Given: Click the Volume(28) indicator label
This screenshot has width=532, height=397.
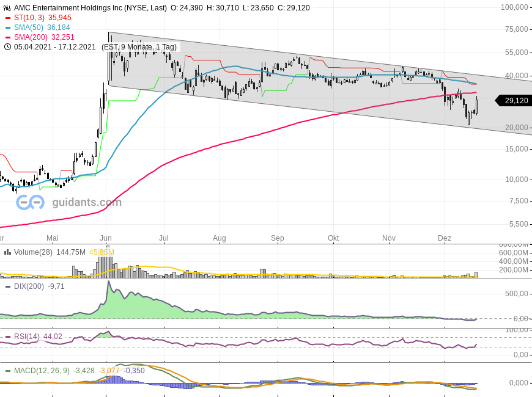Looking at the screenshot, I should click(x=33, y=252).
